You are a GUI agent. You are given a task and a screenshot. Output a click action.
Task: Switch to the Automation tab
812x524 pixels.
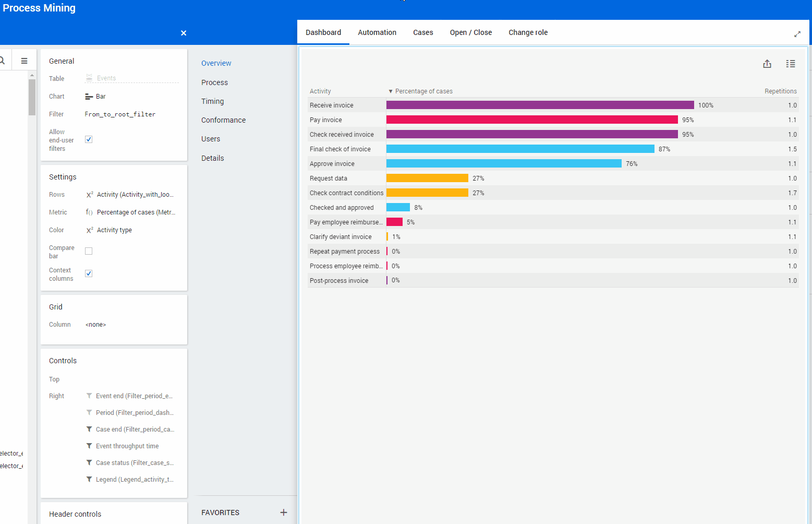pyautogui.click(x=377, y=32)
